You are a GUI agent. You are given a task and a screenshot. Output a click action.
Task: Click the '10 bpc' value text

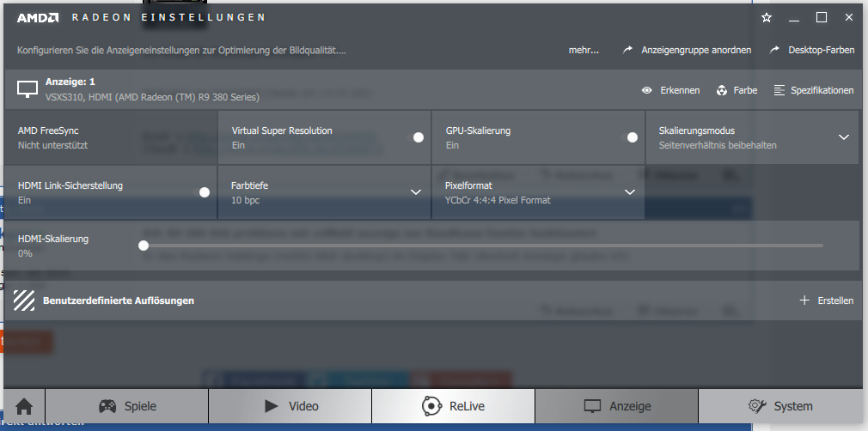point(245,200)
